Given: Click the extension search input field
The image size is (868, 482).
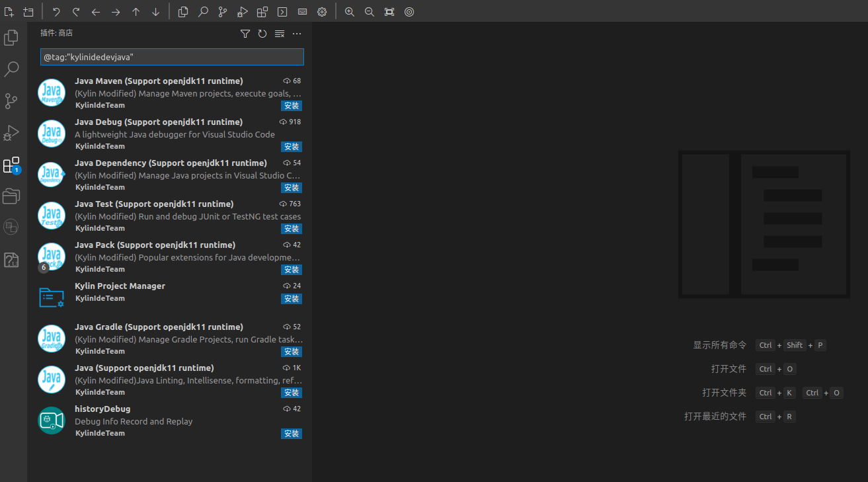Looking at the screenshot, I should (x=172, y=57).
